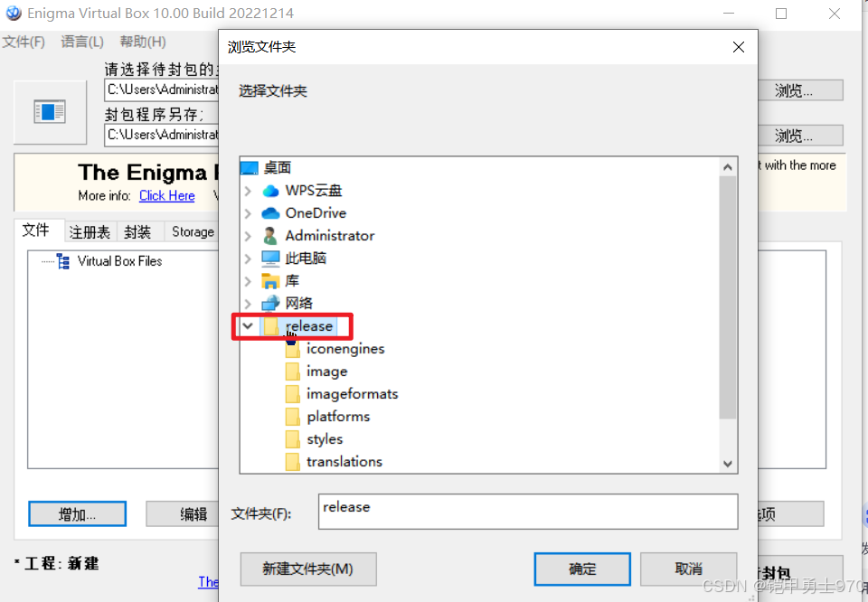Screen dimensions: 868x602
Task: Click the 确定 button
Action: pyautogui.click(x=582, y=569)
